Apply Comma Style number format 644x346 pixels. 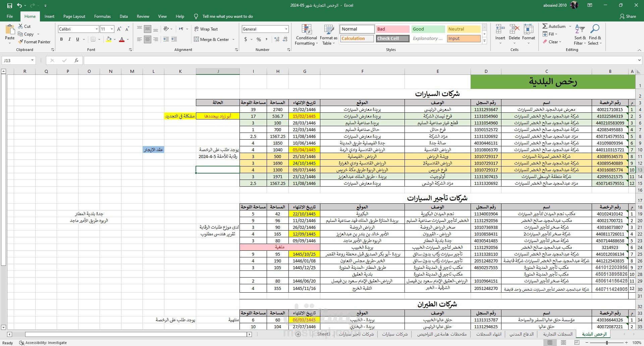pos(267,39)
